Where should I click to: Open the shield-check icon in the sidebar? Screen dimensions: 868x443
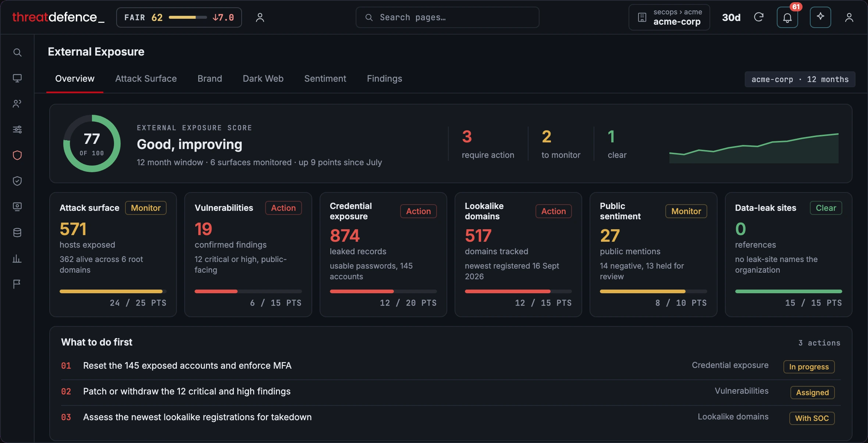pyautogui.click(x=17, y=181)
